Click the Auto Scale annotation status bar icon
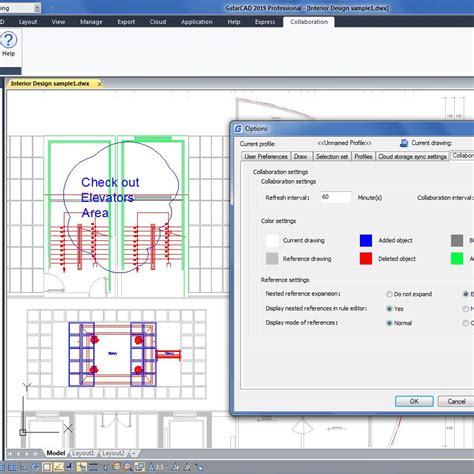 pyautogui.click(x=187, y=467)
